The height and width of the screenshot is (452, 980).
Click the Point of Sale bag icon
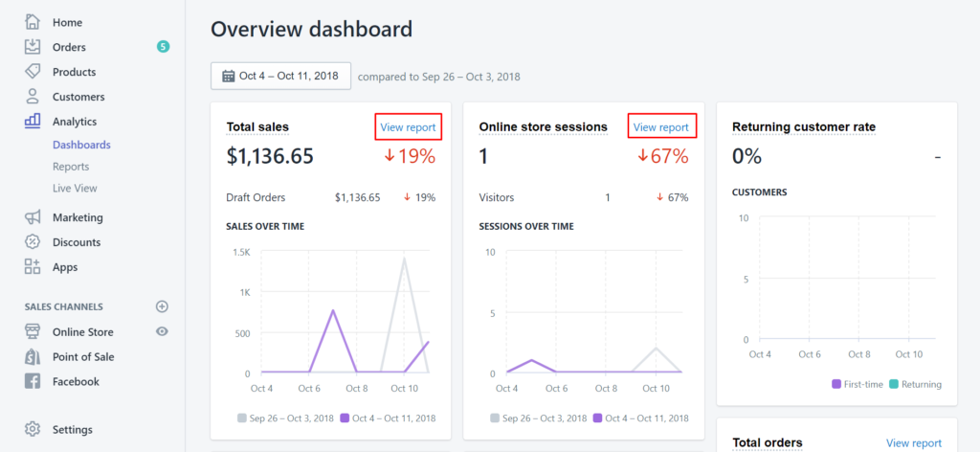pyautogui.click(x=33, y=356)
